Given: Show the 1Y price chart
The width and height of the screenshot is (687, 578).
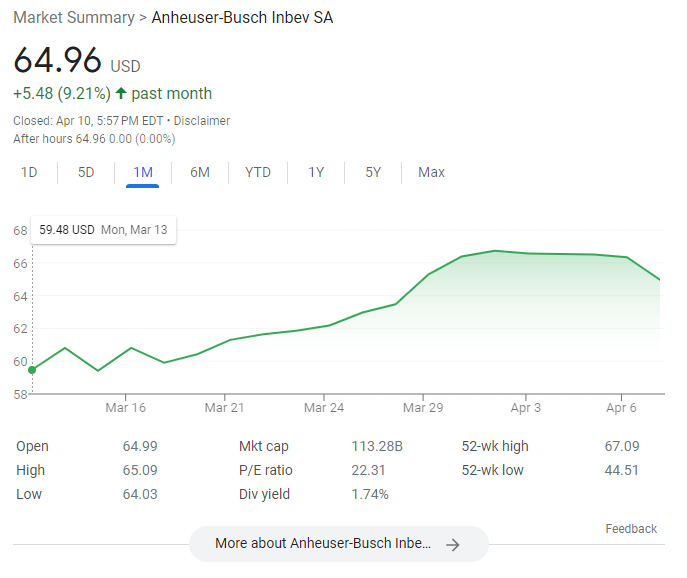Looking at the screenshot, I should pos(316,172).
